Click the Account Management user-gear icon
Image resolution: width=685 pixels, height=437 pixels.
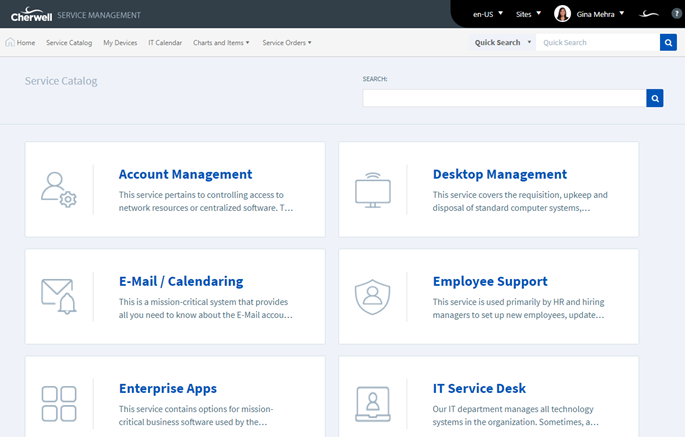(59, 189)
